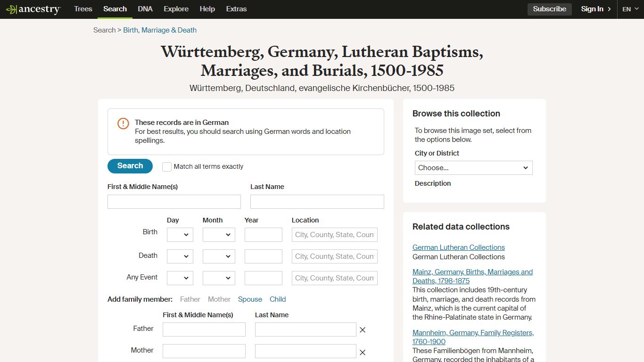644x362 pixels.
Task: Click the greyed Father add option
Action: point(190,299)
